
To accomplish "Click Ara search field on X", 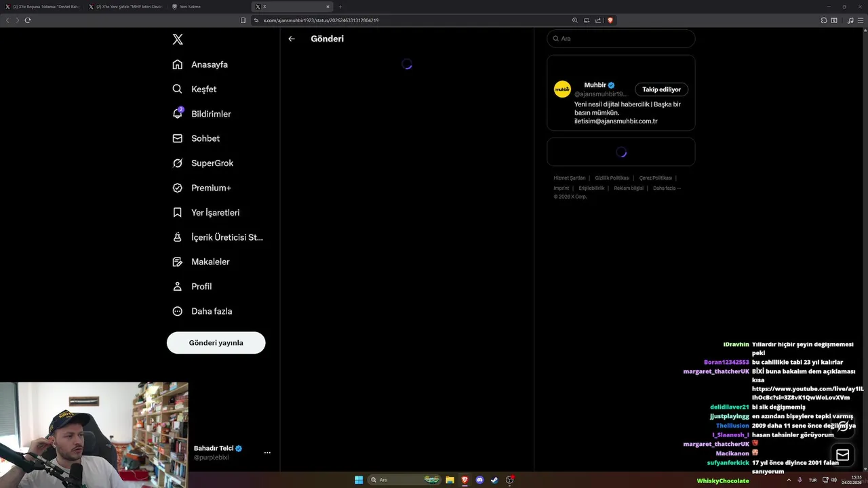I will click(621, 39).
